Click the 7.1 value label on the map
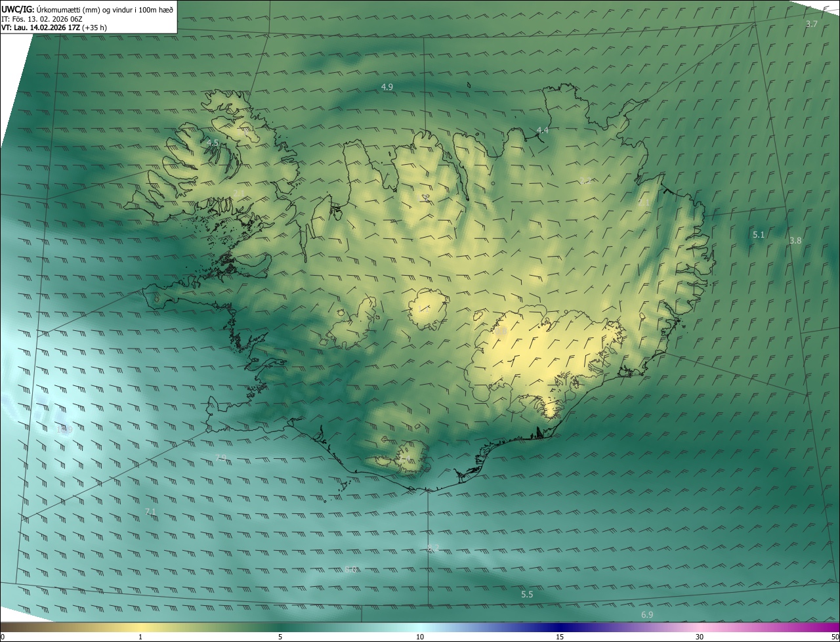Viewport: 840px width, 642px height. click(x=150, y=511)
